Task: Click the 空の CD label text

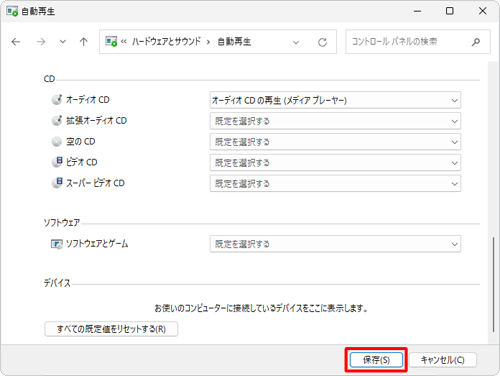Action: point(80,141)
